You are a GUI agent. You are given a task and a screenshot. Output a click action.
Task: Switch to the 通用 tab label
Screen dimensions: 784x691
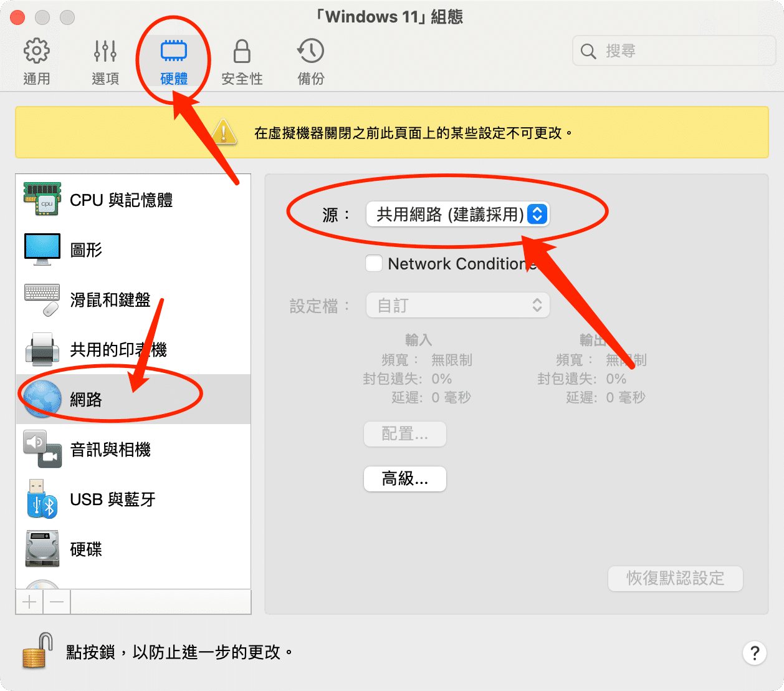(36, 79)
